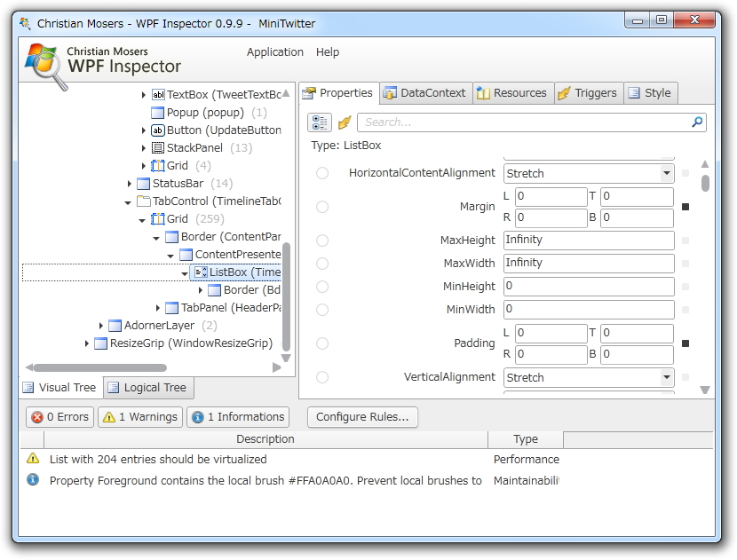Expand the TextBox tree node
The width and height of the screenshot is (737, 560).
click(x=143, y=95)
